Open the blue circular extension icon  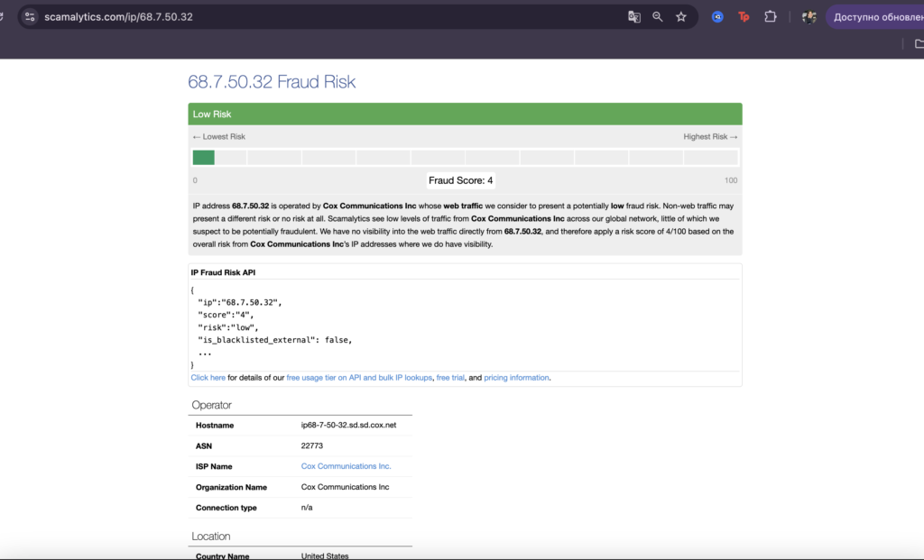coord(717,17)
